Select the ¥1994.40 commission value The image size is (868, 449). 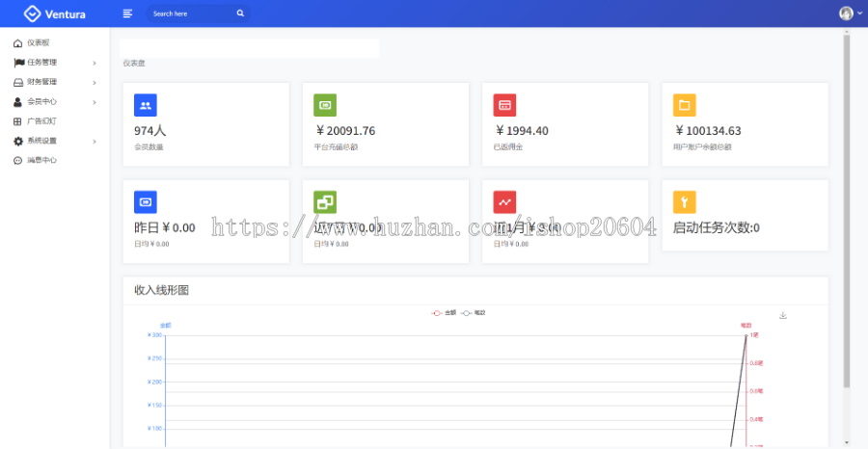pos(522,131)
